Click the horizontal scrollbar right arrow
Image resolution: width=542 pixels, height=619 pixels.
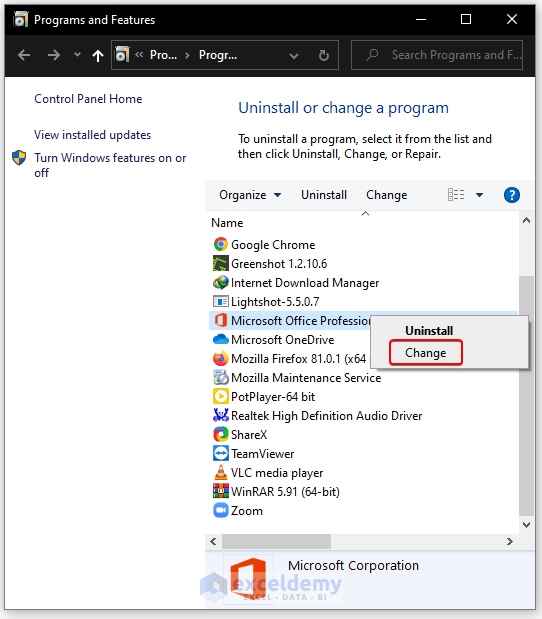(x=510, y=541)
